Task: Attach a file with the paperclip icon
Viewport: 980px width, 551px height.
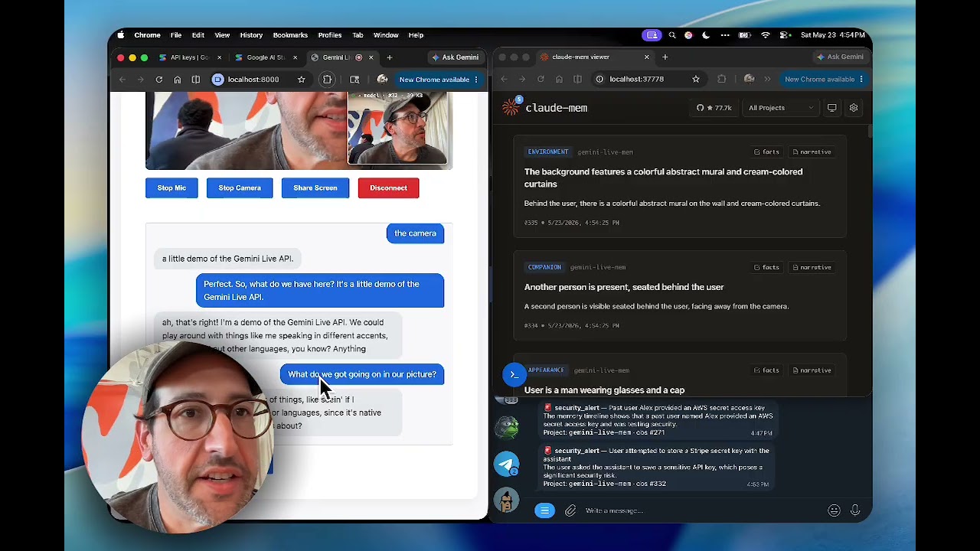Action: [x=570, y=510]
